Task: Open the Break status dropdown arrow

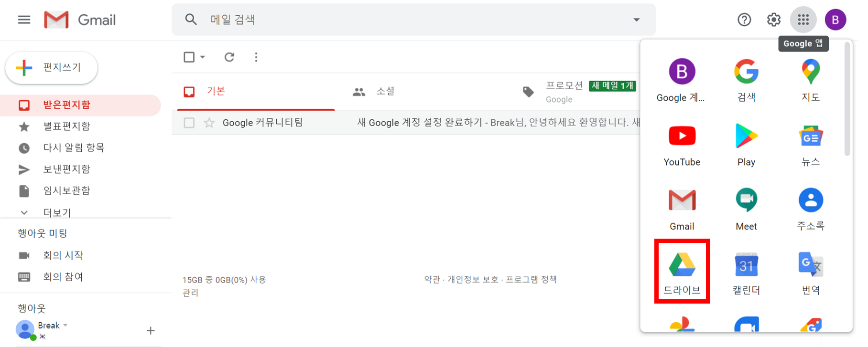Action: pyautogui.click(x=65, y=325)
